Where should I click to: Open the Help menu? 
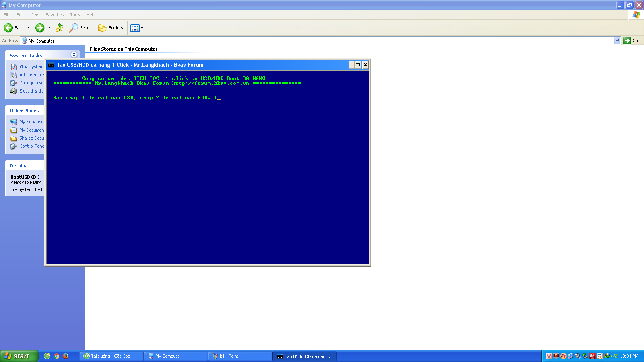tap(91, 15)
